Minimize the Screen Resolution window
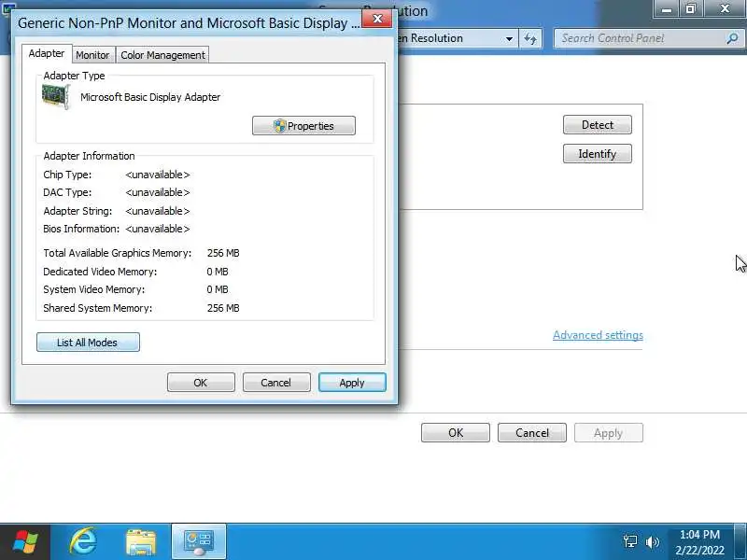This screenshot has width=747, height=560. [x=666, y=9]
